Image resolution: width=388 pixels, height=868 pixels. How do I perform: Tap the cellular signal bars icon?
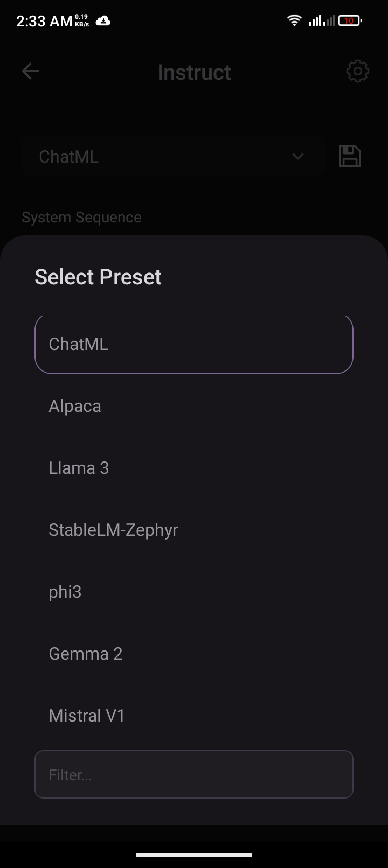pyautogui.click(x=322, y=21)
